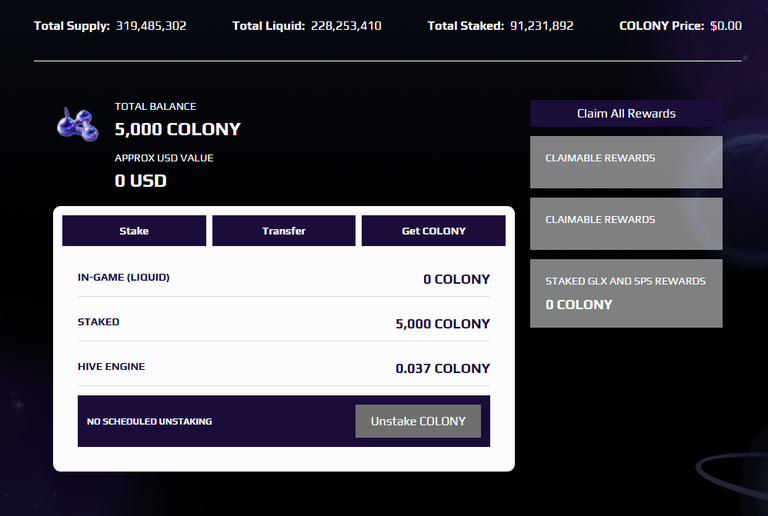Select the 5,000 COLONY total balance text

(x=177, y=129)
